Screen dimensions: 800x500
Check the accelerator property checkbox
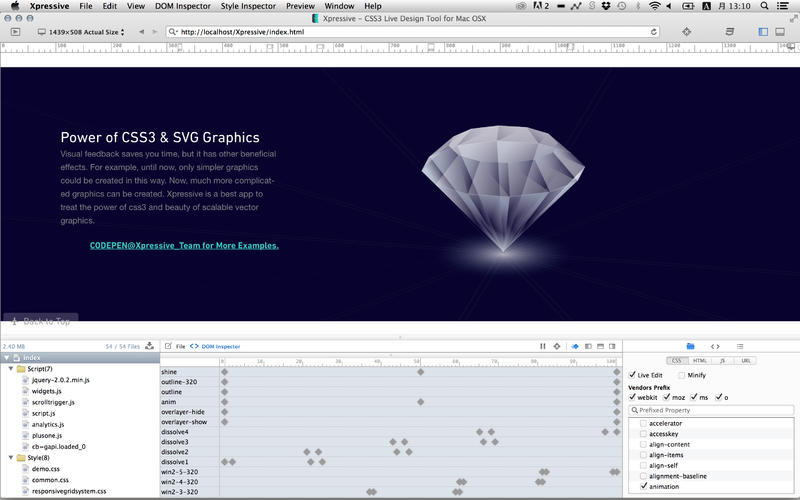coord(643,423)
